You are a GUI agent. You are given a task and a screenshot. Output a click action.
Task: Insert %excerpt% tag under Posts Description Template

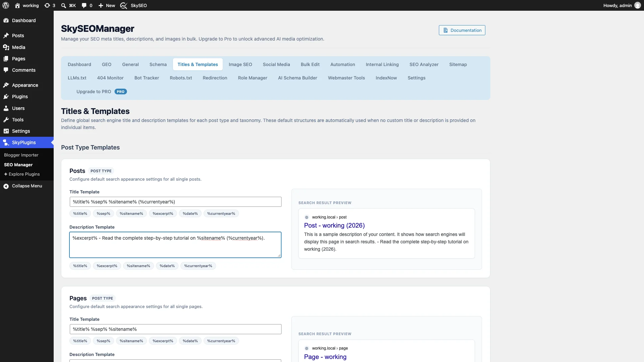point(107,266)
